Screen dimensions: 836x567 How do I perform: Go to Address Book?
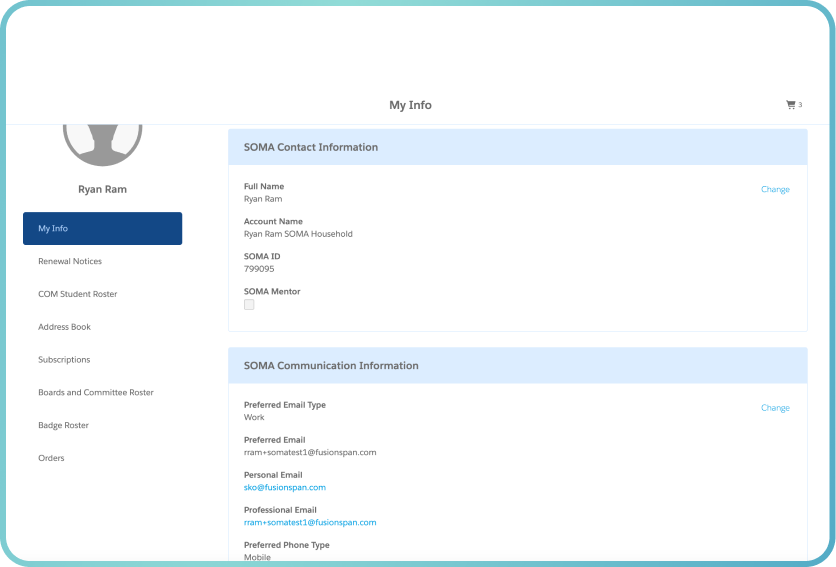pyautogui.click(x=65, y=327)
